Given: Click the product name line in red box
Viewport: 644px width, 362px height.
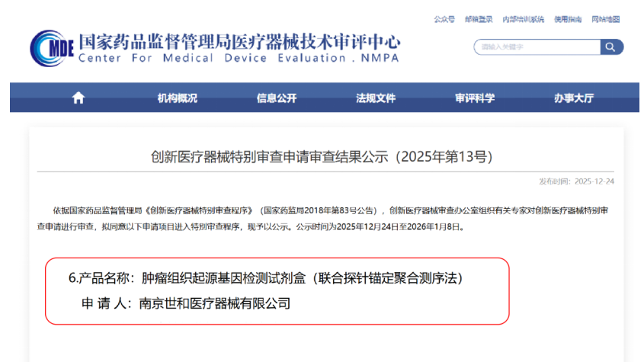Looking at the screenshot, I should 265,278.
